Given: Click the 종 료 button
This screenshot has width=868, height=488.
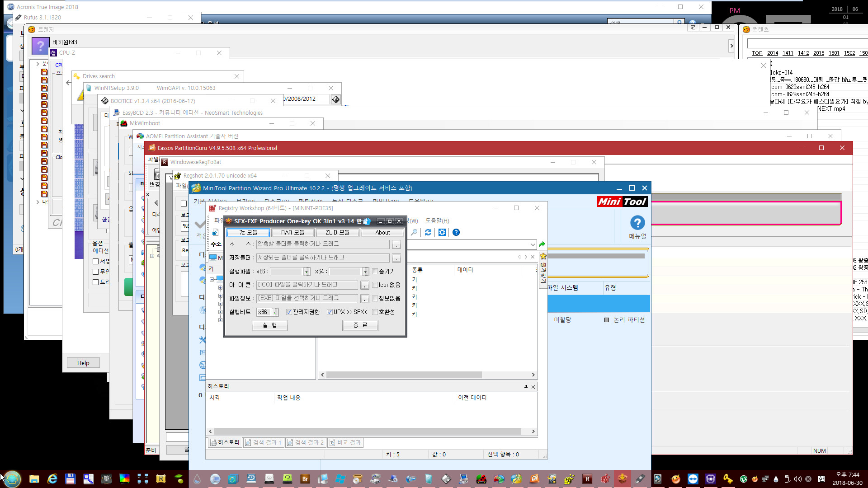Looking at the screenshot, I should 360,325.
